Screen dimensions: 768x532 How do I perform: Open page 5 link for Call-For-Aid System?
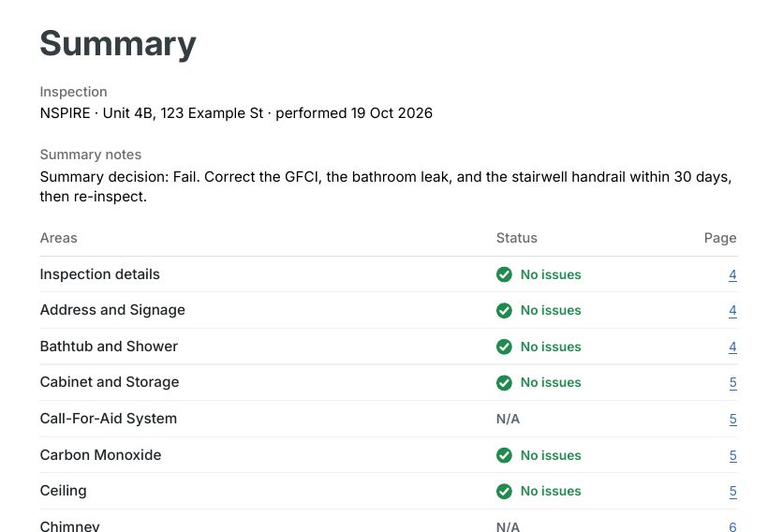[x=732, y=420]
